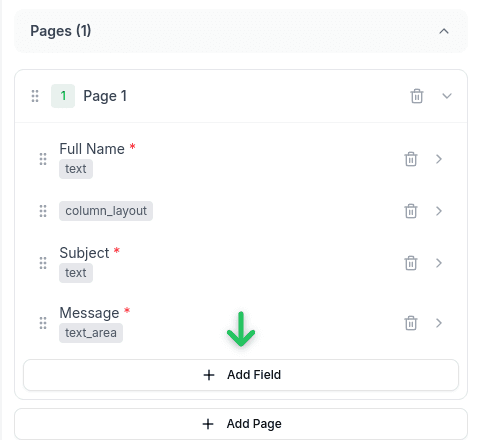Click the Add Page button
Viewport: 480px width, 440px height.
click(241, 424)
